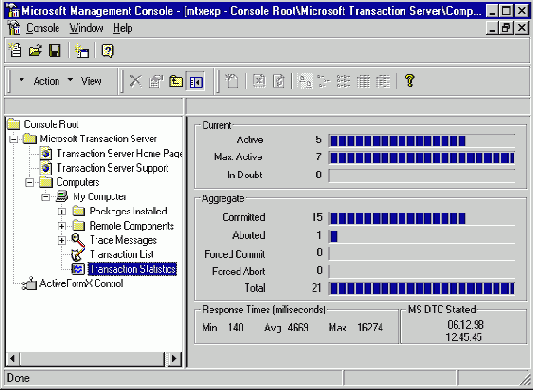Image resolution: width=533 pixels, height=390 pixels.
Task: Collapse the Microsoft Transaction Server node
Action: 13,139
